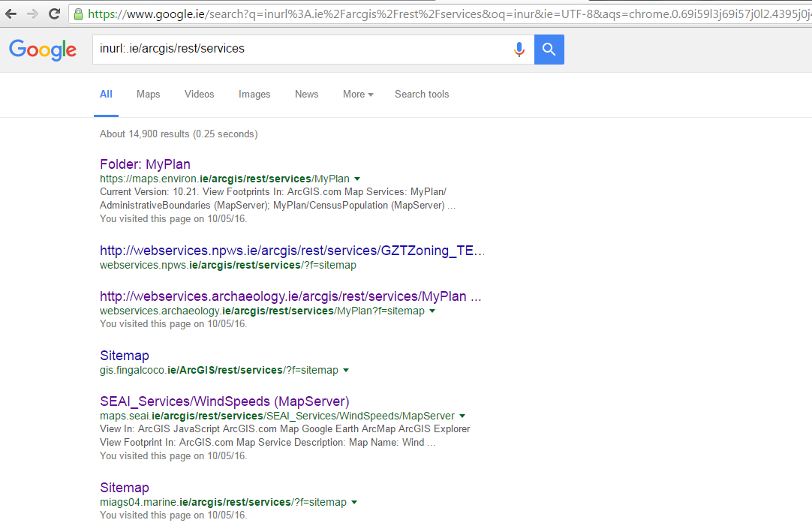Reload the page with the refresh icon
812x523 pixels.
tap(54, 14)
